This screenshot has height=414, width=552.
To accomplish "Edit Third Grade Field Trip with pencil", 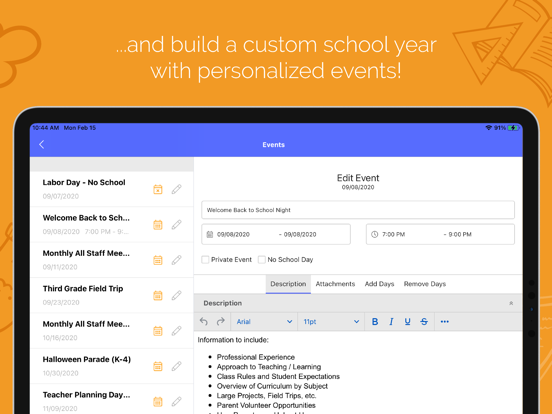I will tap(176, 295).
